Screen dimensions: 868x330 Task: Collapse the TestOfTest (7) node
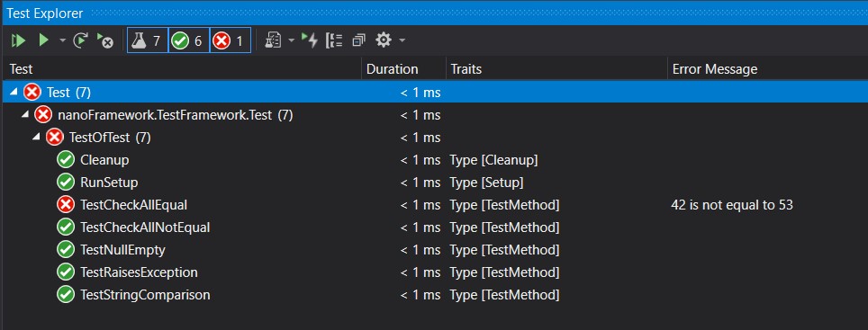click(36, 138)
